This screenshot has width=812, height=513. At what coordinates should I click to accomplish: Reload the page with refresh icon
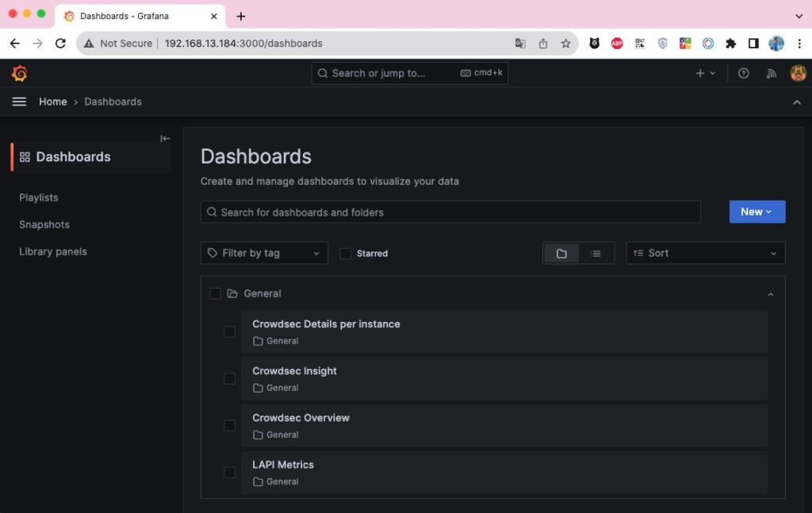click(60, 44)
